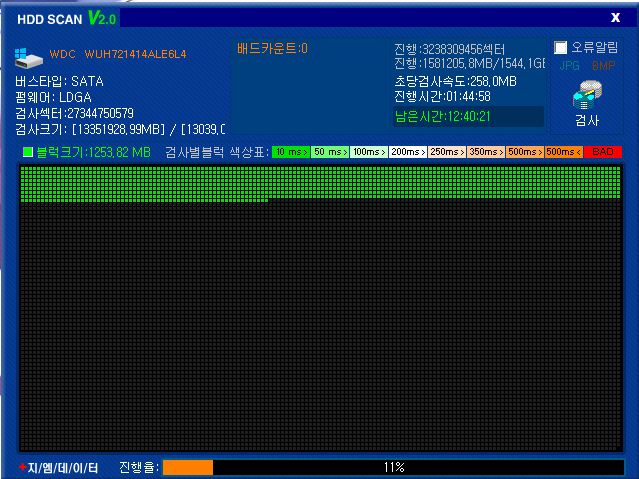Select the 500ms < dark orange swatch
This screenshot has width=639, height=479.
pos(564,152)
